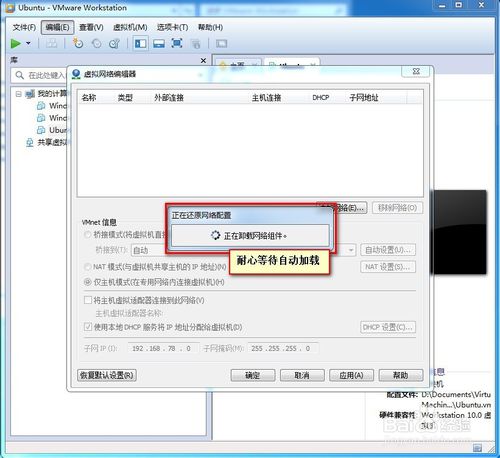Toggle the thumbnail bar view icon
The width and height of the screenshot is (500, 458).
(159, 44)
